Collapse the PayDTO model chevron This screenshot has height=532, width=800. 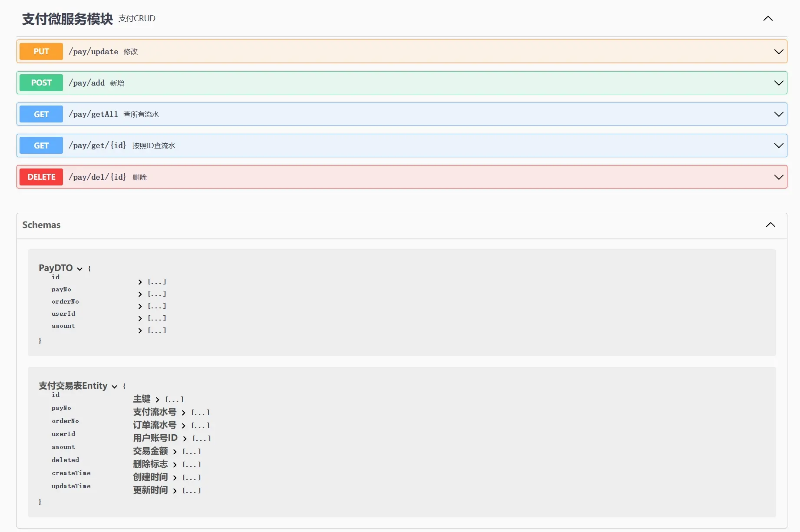click(x=80, y=269)
